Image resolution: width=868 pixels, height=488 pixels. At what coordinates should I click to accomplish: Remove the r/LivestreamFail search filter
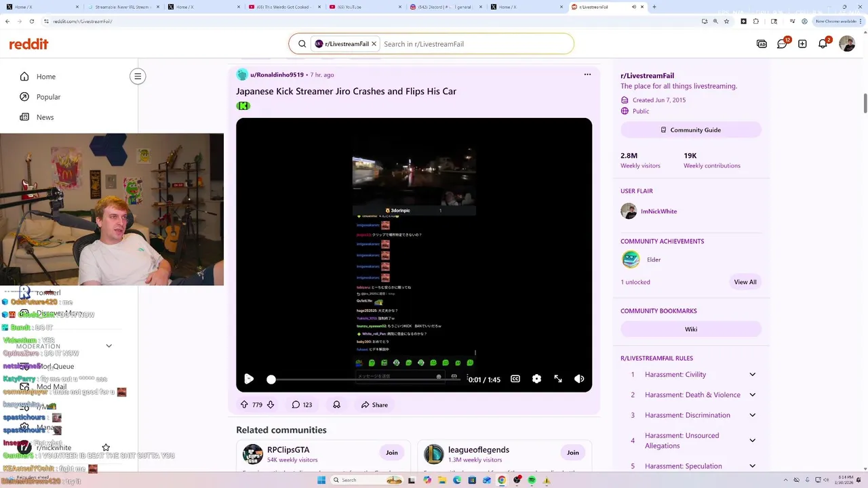pyautogui.click(x=374, y=44)
